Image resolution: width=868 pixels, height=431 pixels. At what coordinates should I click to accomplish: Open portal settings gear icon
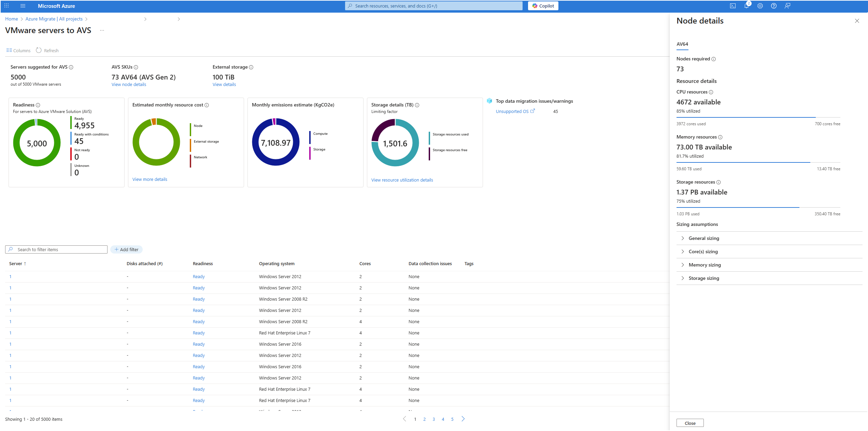click(x=760, y=6)
